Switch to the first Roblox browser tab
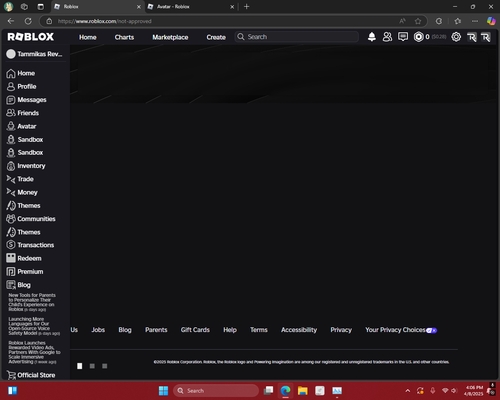500x400 pixels. click(x=97, y=7)
